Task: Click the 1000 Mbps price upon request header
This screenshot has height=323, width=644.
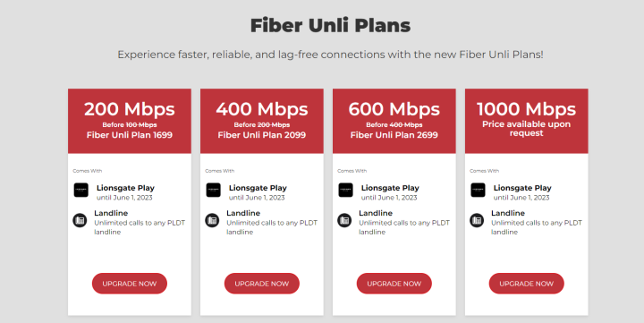Action: tap(526, 121)
